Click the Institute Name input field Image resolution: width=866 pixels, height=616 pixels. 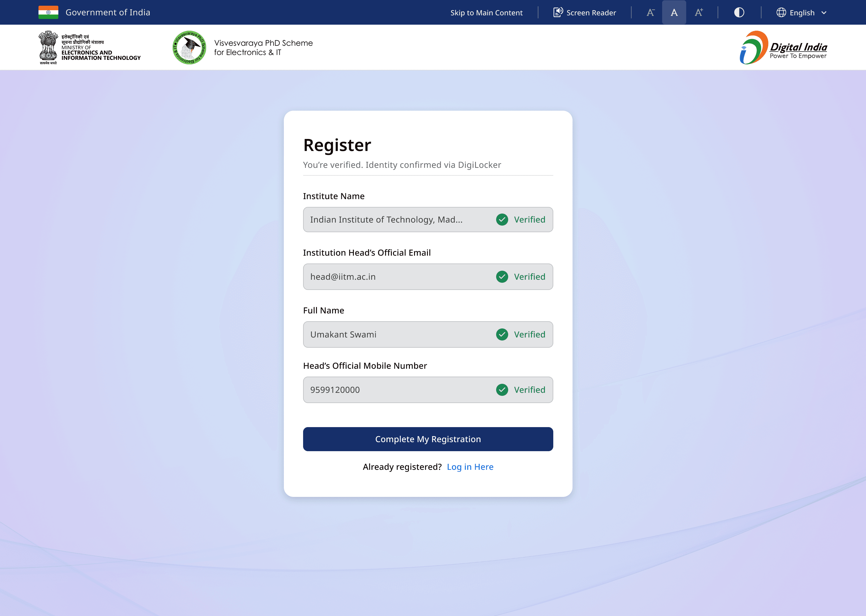pos(428,220)
